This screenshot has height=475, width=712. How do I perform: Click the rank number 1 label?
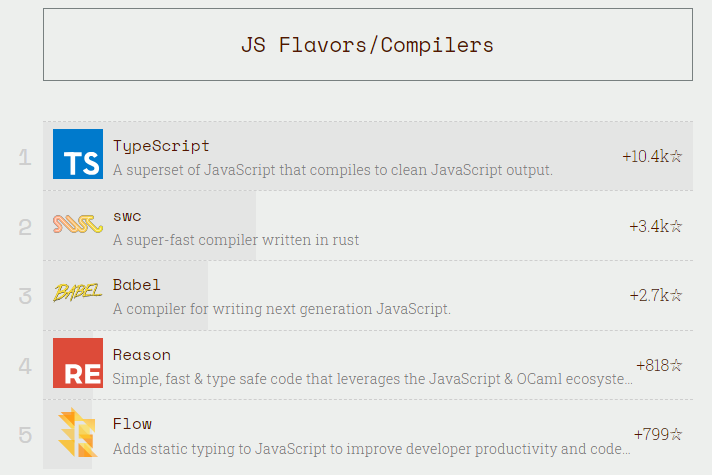pyautogui.click(x=25, y=157)
